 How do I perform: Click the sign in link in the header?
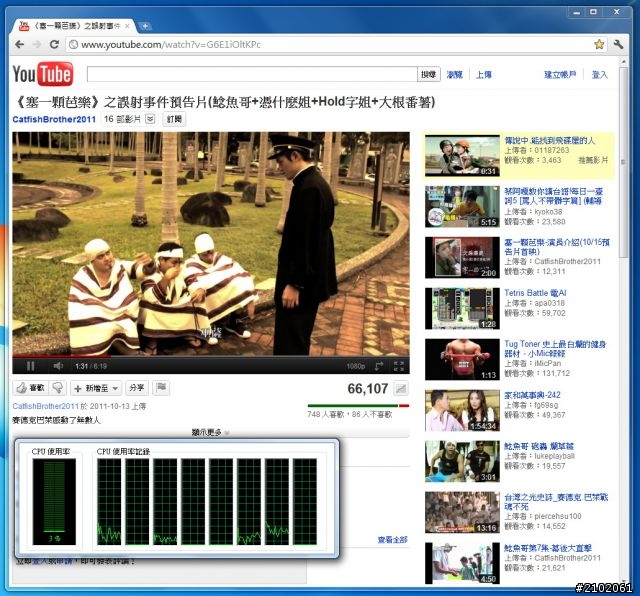click(600, 74)
